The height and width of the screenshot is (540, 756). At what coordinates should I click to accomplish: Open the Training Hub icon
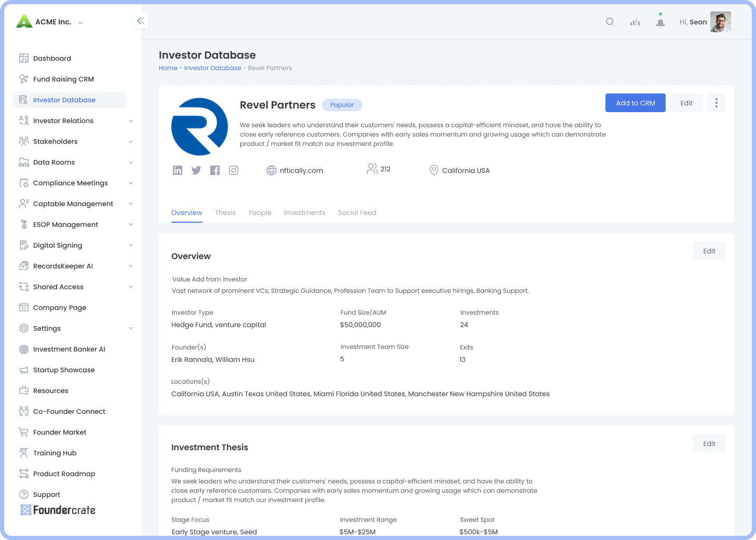tap(24, 453)
